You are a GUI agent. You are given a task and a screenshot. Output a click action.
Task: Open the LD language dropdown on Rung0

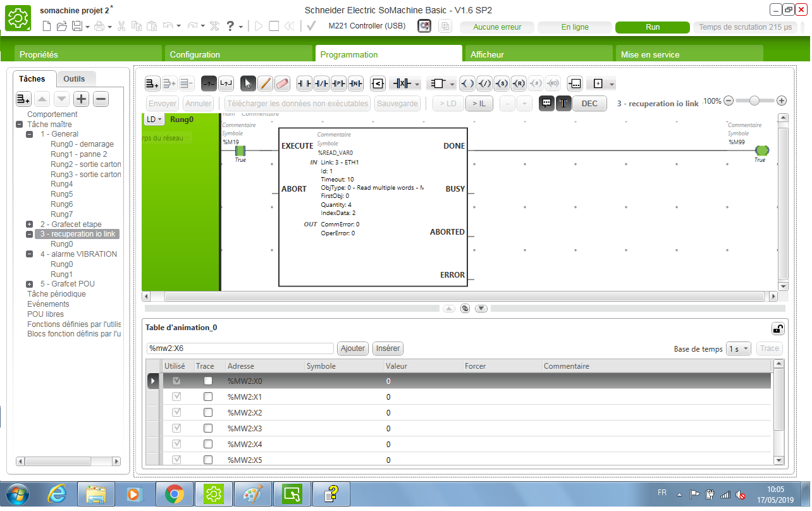pyautogui.click(x=154, y=119)
